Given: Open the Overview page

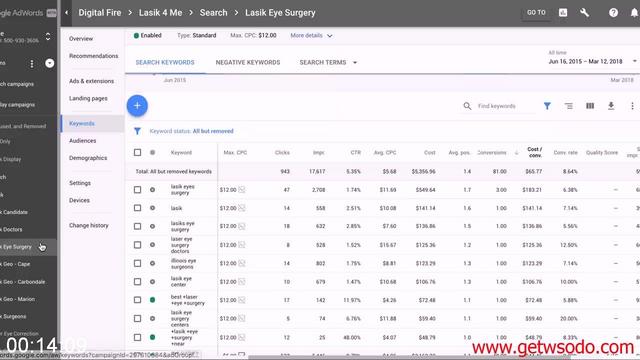Looking at the screenshot, I should (x=81, y=39).
